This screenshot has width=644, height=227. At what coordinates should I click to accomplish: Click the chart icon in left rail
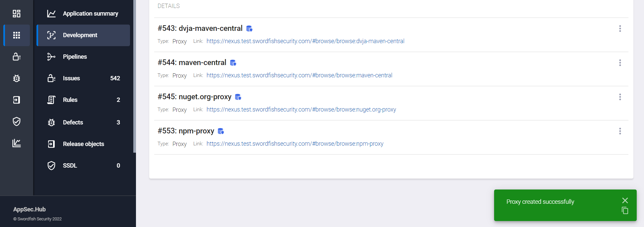pos(17,143)
